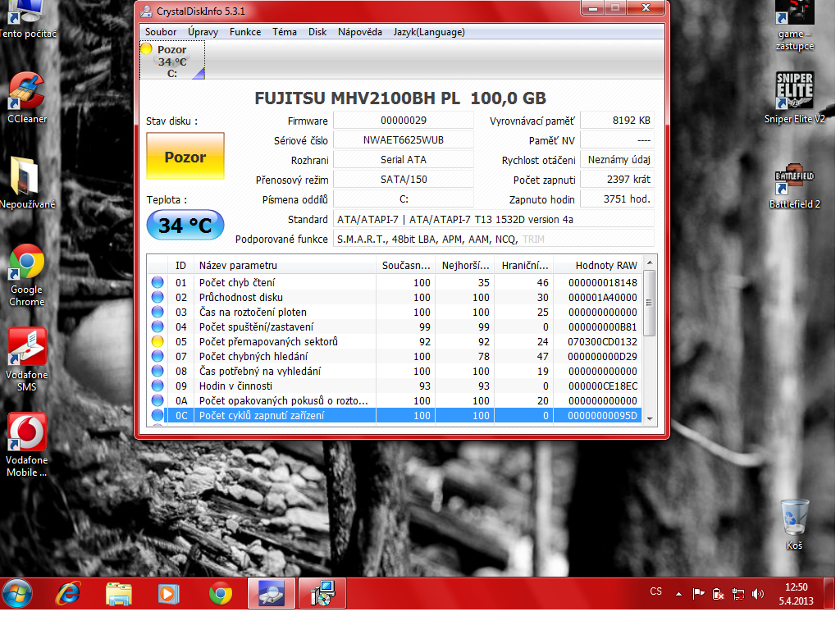Click the blue status dot for ID 07
The width and height of the screenshot is (840, 630).
click(157, 356)
